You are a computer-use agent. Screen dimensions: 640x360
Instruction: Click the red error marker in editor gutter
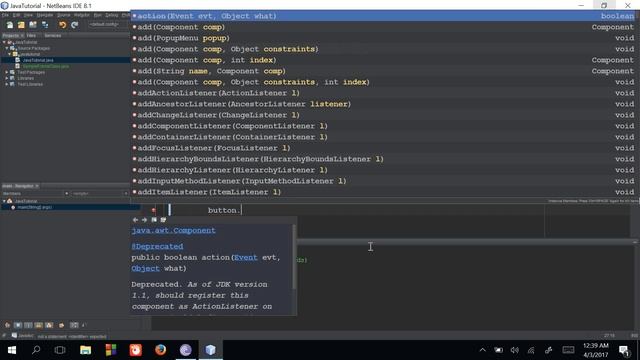point(154,211)
